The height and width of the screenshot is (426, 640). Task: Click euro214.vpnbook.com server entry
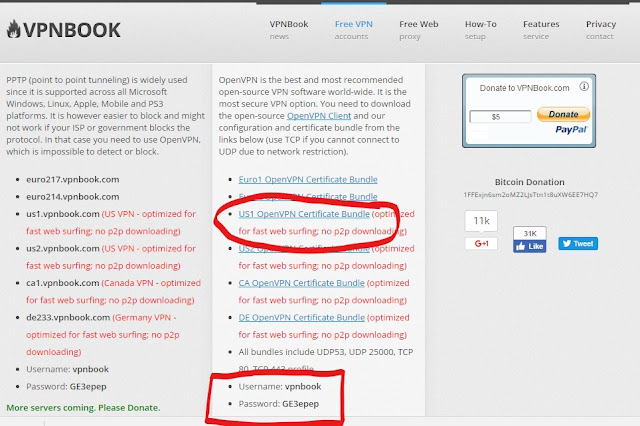[73, 197]
